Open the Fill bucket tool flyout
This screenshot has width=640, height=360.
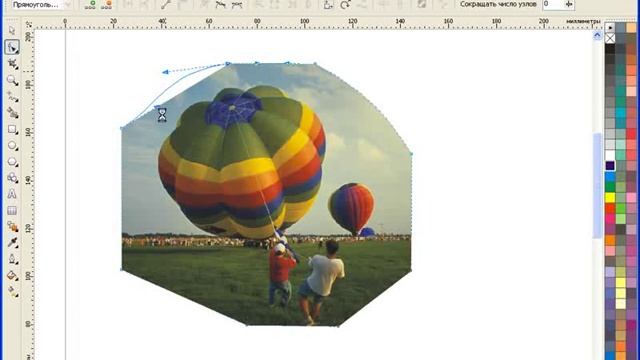tap(12, 276)
